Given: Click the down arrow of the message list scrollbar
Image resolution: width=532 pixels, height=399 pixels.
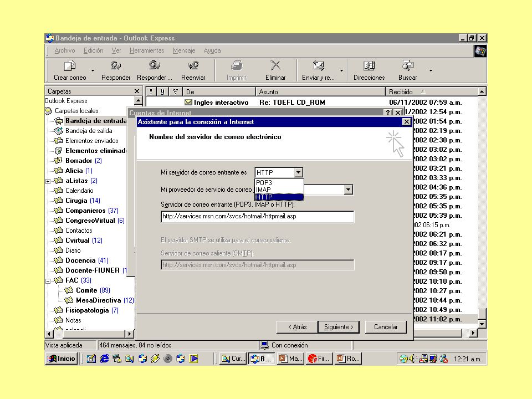Looking at the screenshot, I should point(482,324).
